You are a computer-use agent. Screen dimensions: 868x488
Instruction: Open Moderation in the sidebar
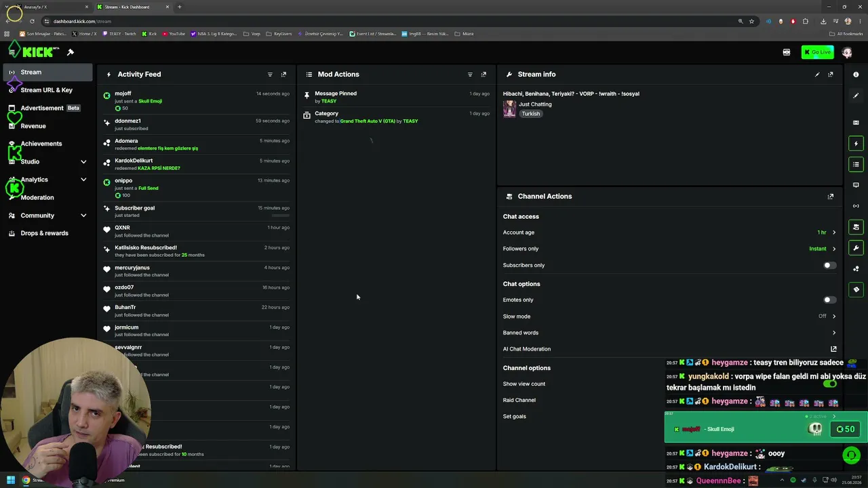[x=47, y=198]
